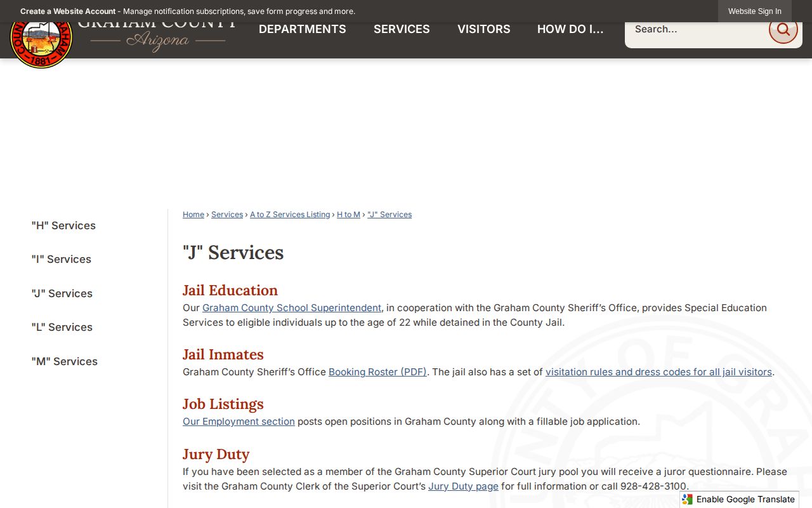The image size is (812, 508).
Task: Go to A to Z Services Listing breadcrumb
Action: coord(290,215)
